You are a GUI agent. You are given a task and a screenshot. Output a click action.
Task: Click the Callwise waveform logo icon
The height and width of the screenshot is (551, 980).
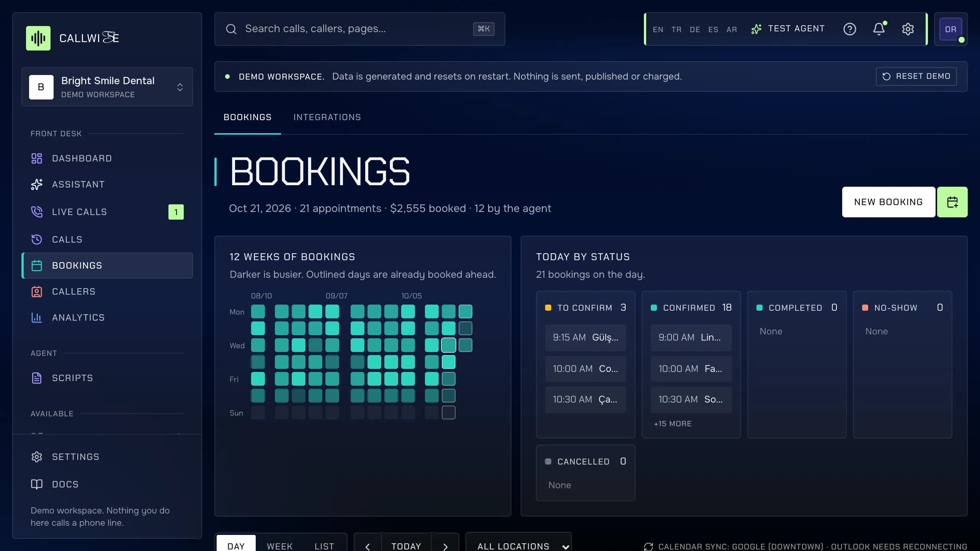(x=38, y=38)
